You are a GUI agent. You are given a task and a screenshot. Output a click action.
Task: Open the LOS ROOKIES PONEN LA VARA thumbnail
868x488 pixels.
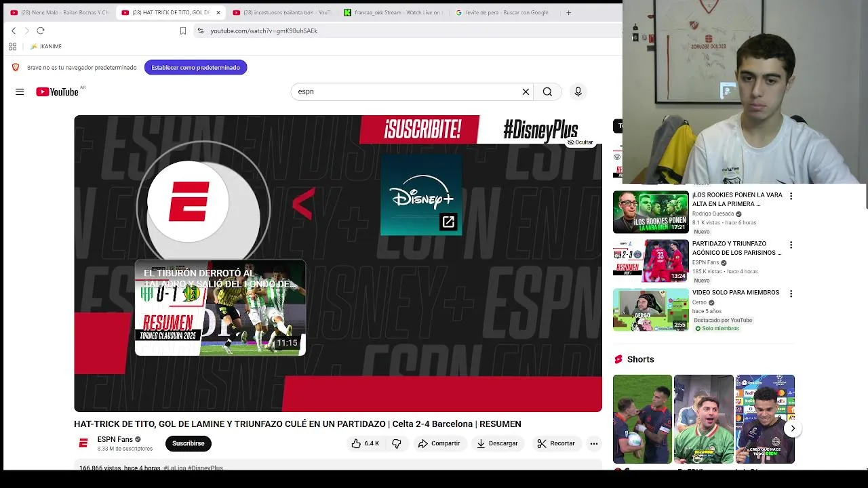[x=650, y=212]
